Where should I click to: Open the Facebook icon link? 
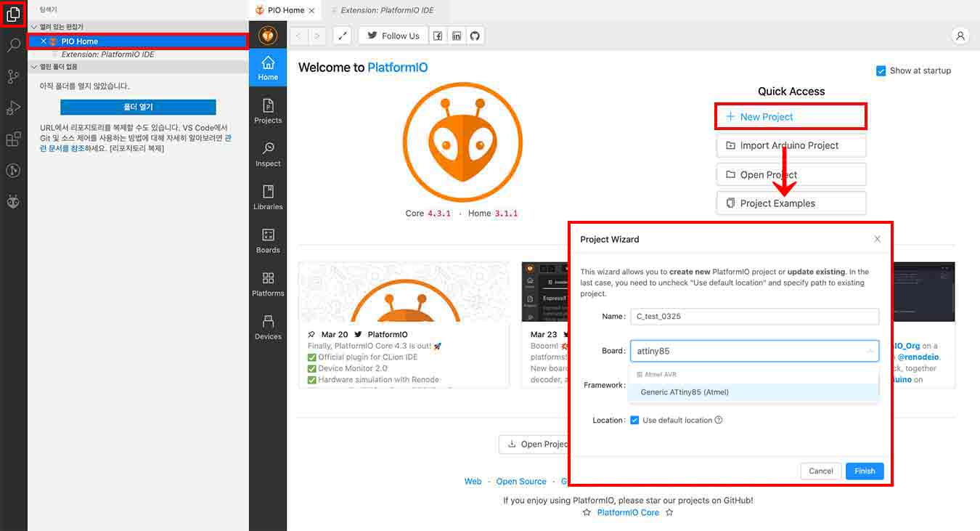point(438,36)
